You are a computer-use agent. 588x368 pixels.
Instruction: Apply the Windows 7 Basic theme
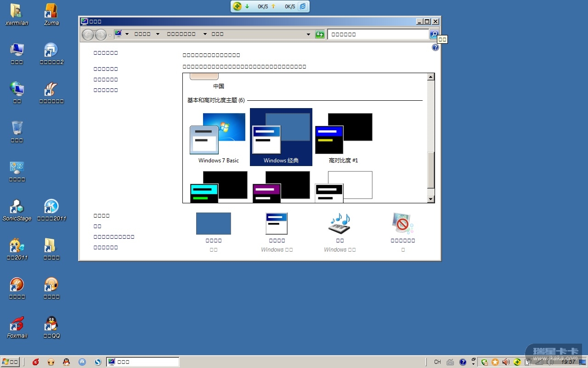(219, 137)
